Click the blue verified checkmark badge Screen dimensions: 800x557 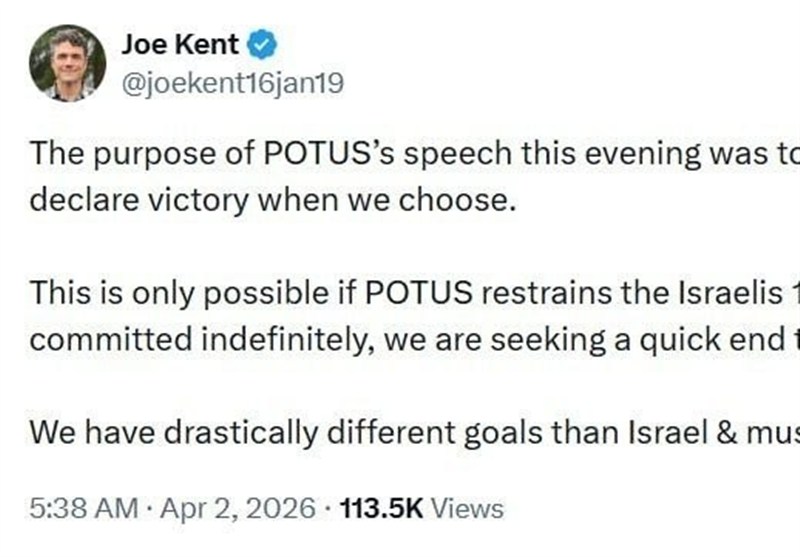(262, 45)
